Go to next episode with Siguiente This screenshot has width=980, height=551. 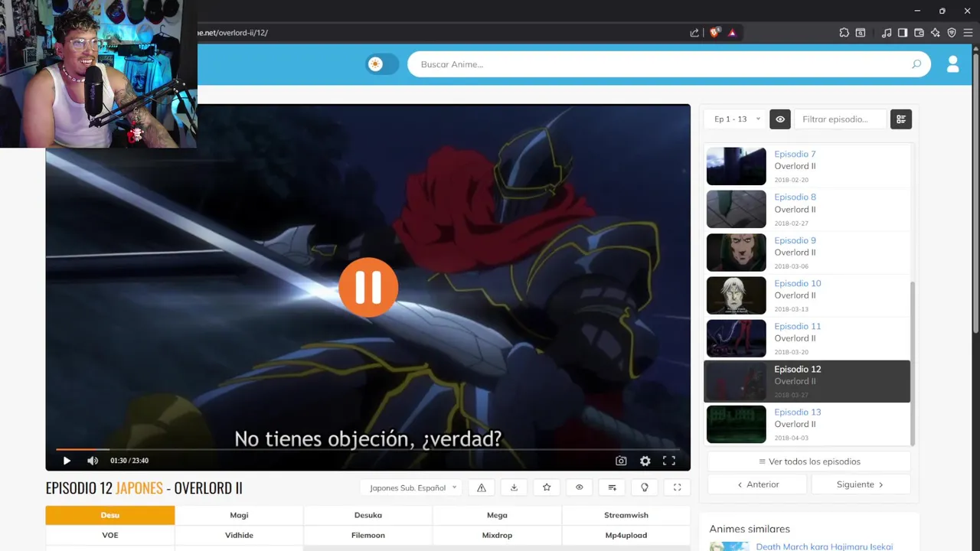click(x=861, y=484)
